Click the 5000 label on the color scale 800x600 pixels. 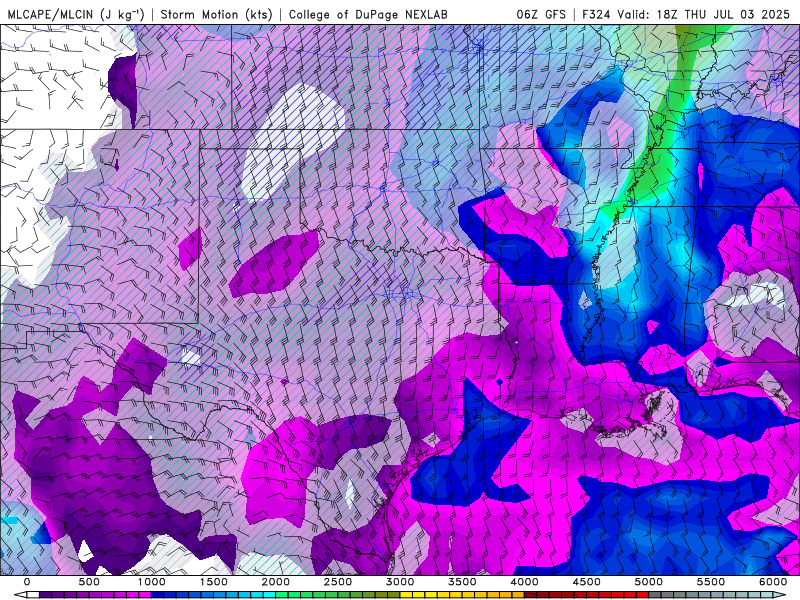649,582
